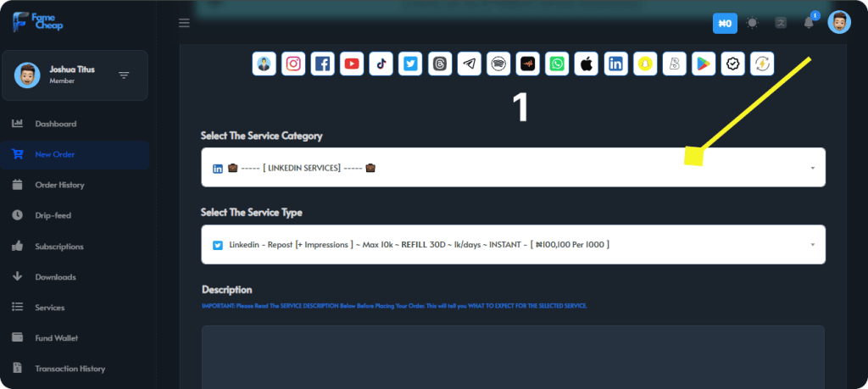Viewport: 868px width, 389px height.
Task: Select the verified badge services icon
Action: point(733,64)
